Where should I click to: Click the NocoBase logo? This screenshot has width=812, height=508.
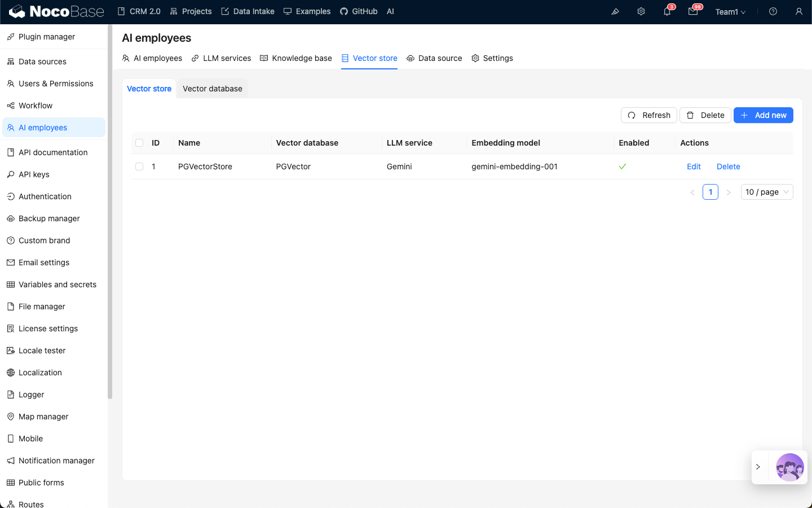point(56,12)
